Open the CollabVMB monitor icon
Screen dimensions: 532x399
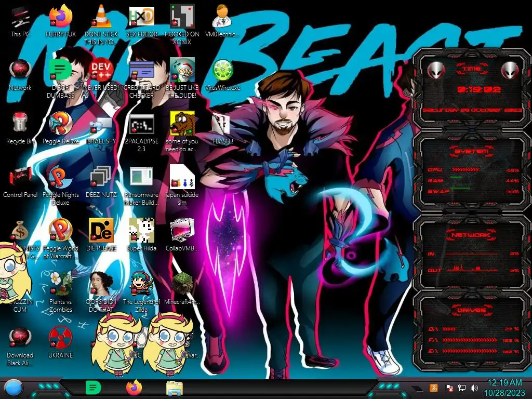(182, 230)
